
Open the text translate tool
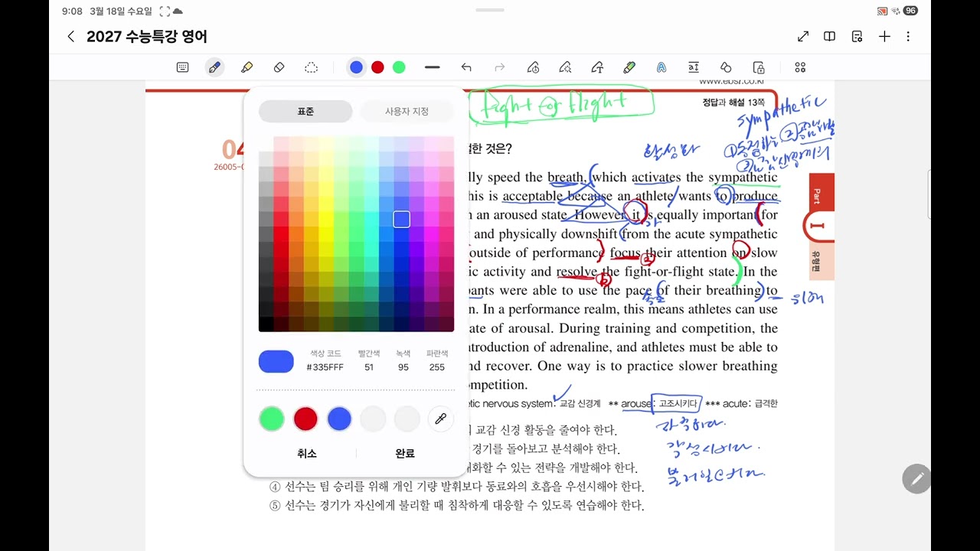coord(694,67)
